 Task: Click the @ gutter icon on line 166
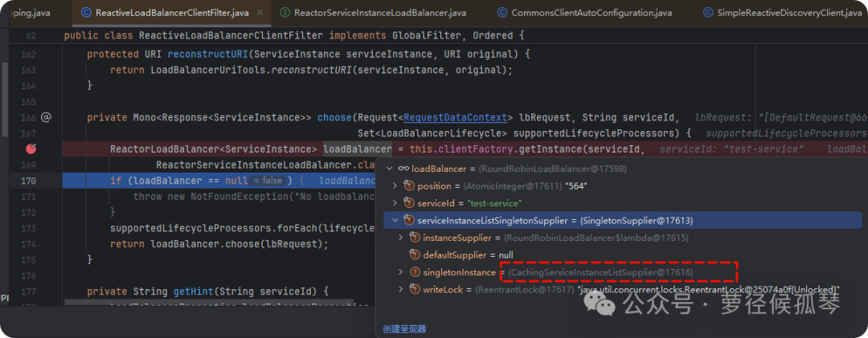(x=46, y=117)
